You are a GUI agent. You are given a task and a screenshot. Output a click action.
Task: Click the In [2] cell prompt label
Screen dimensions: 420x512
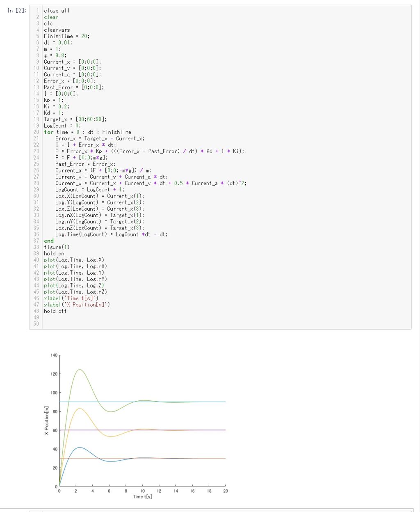(x=17, y=11)
